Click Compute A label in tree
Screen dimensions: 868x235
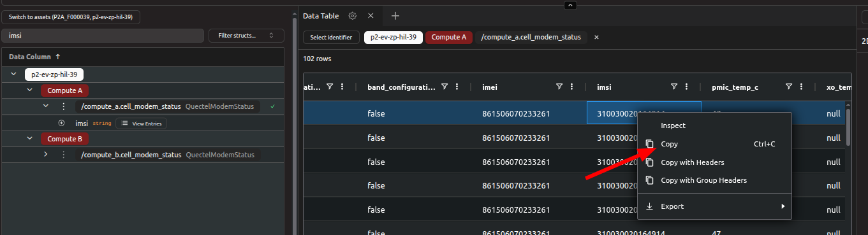(65, 90)
